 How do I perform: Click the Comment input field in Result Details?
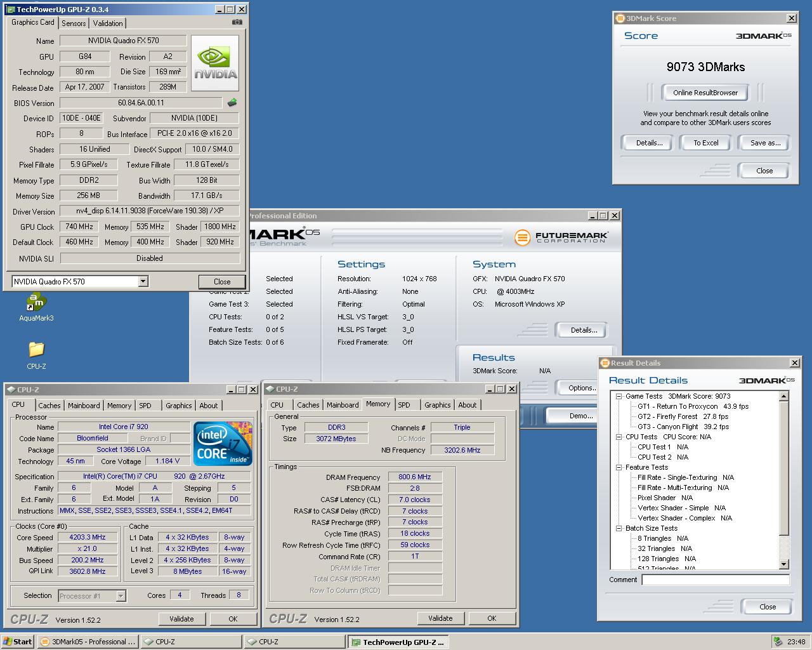(x=716, y=580)
